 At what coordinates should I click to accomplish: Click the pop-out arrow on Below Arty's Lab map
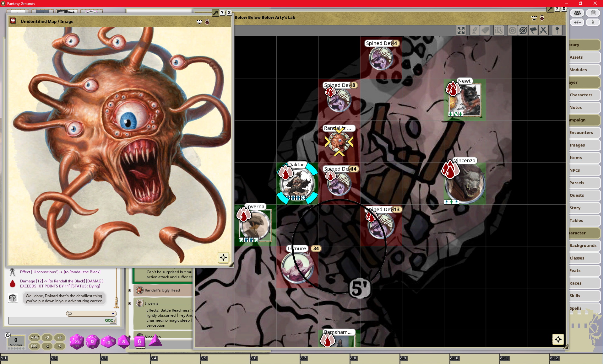point(550,9)
